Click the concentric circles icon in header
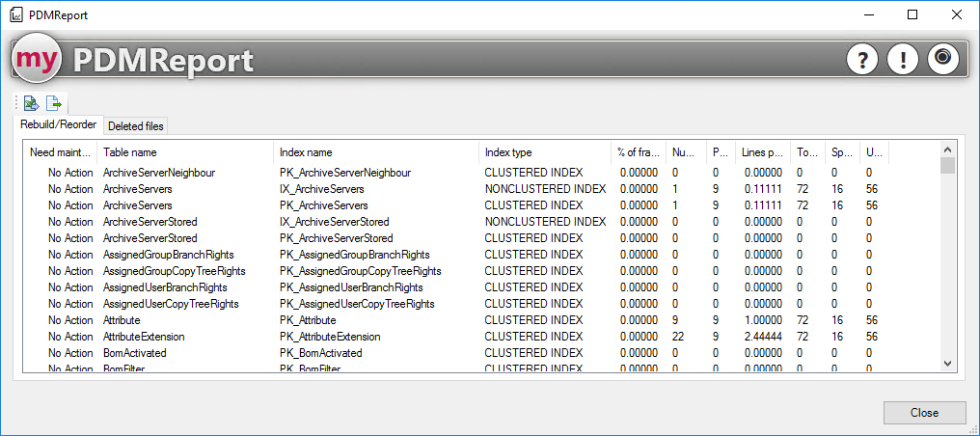 coord(942,59)
